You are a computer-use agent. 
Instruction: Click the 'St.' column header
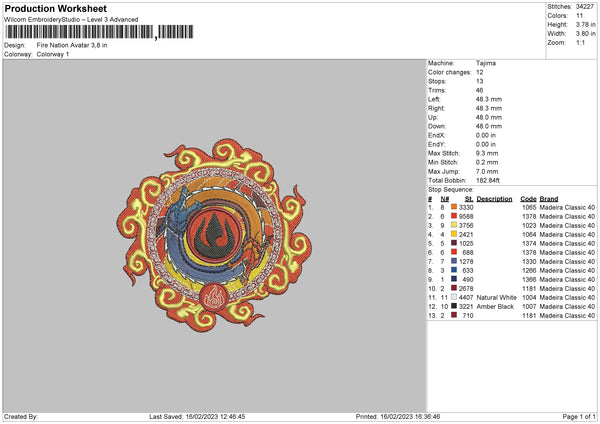[469, 199]
